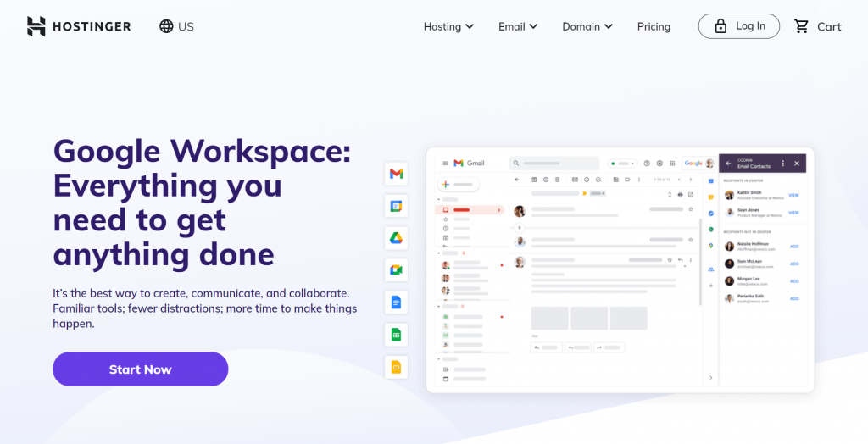
Task: Select the Google Docs icon tile
Action: [x=397, y=302]
